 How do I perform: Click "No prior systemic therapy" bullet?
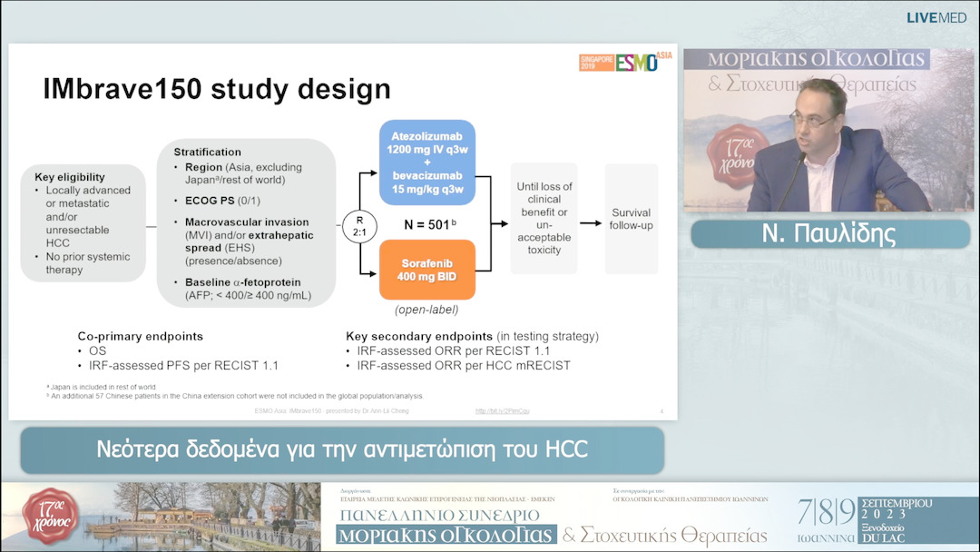(87, 263)
